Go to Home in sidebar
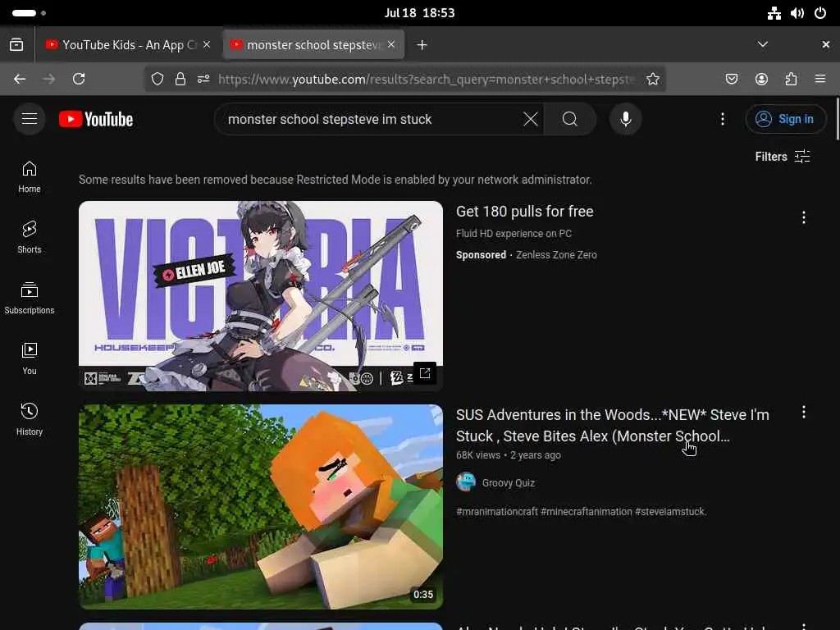 tap(30, 177)
